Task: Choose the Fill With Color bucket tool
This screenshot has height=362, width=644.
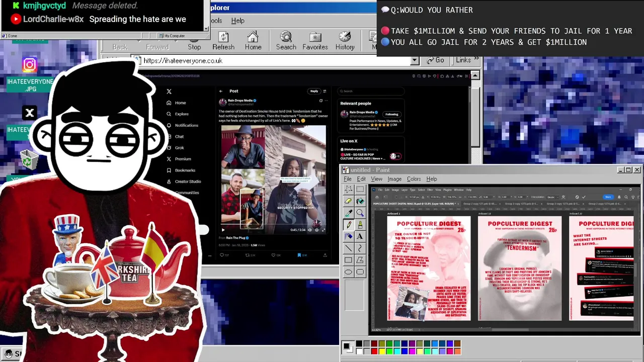Action: 360,201
